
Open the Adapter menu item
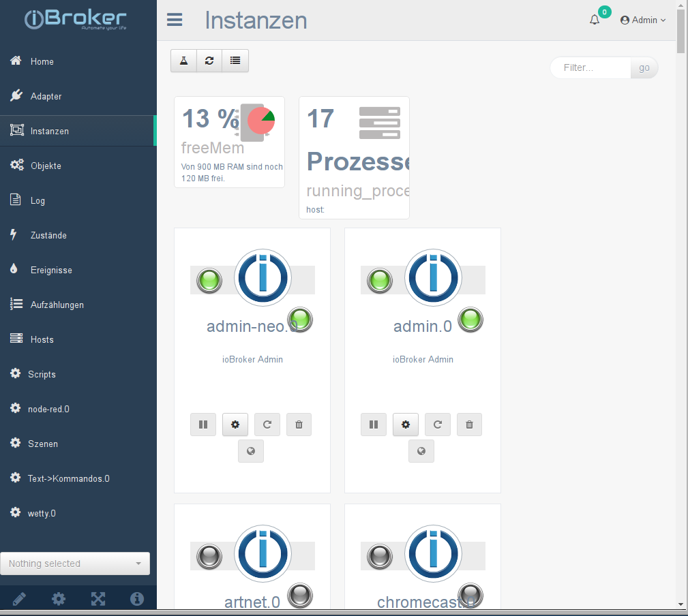[x=78, y=96]
